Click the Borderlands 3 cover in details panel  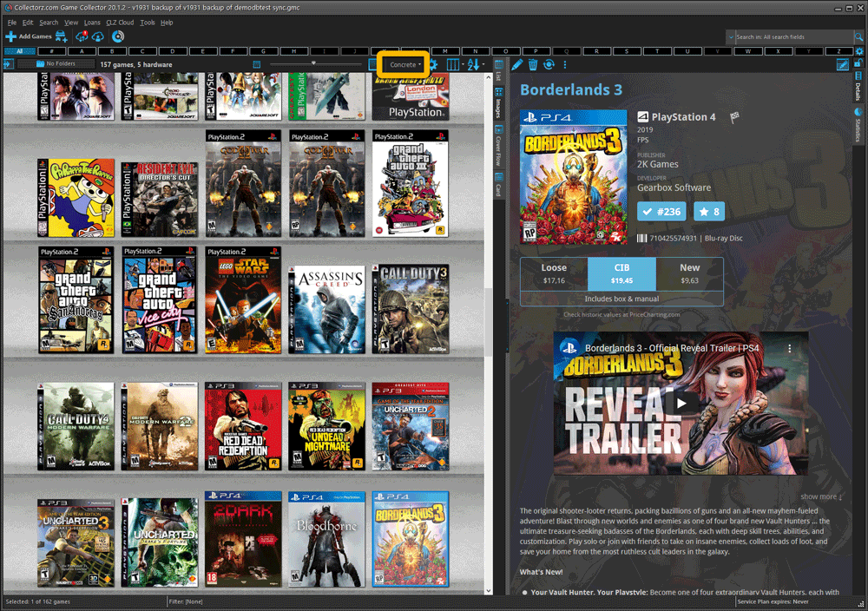[x=573, y=177]
